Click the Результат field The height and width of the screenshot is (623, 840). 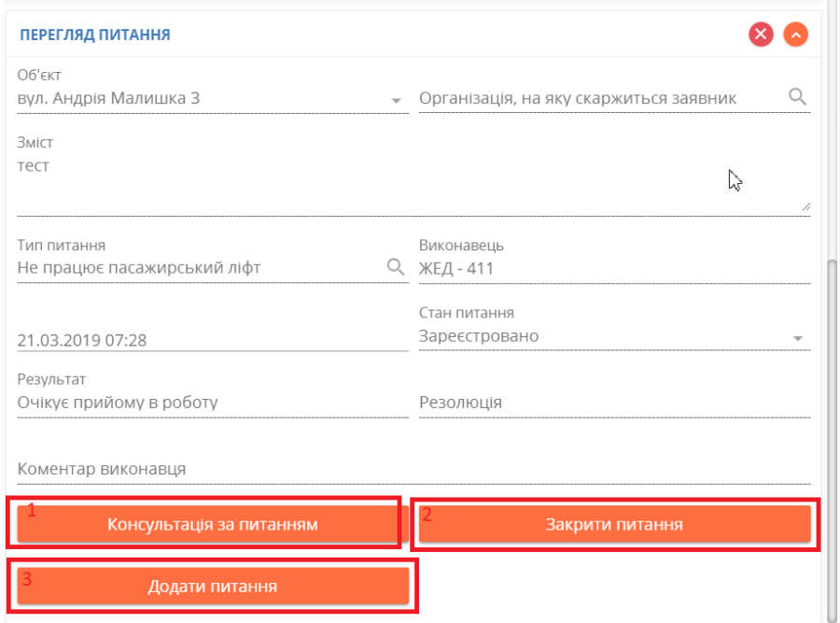pos(213,403)
